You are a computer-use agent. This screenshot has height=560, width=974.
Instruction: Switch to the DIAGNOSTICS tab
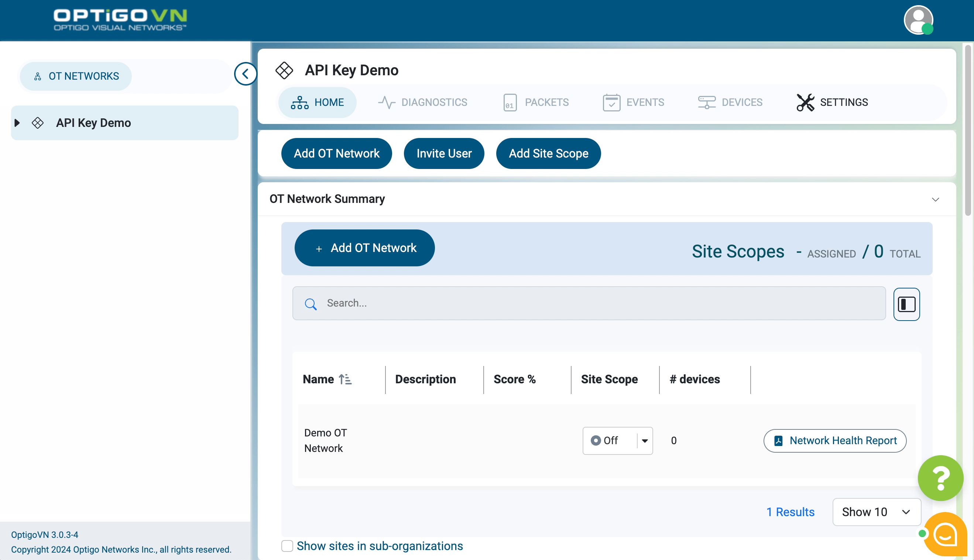[x=422, y=102]
